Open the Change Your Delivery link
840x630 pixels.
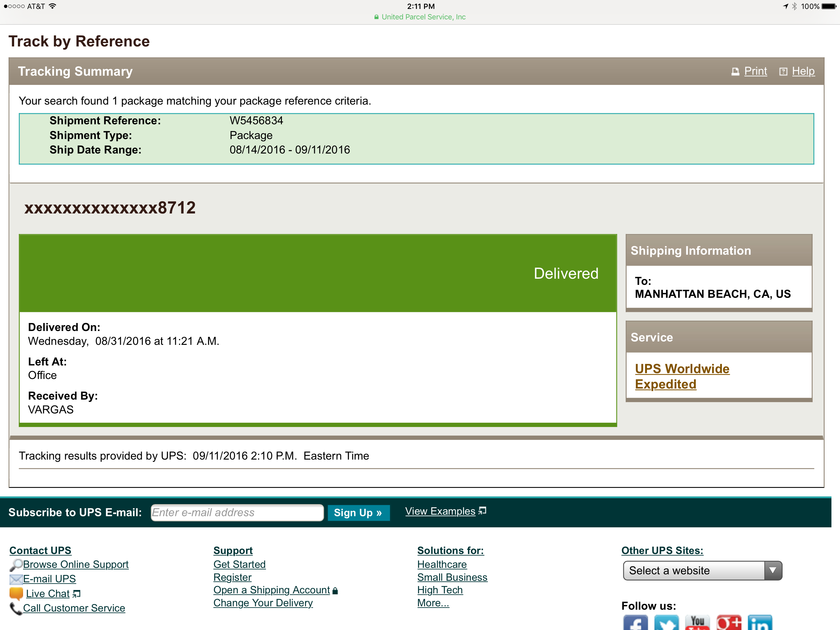(x=263, y=603)
